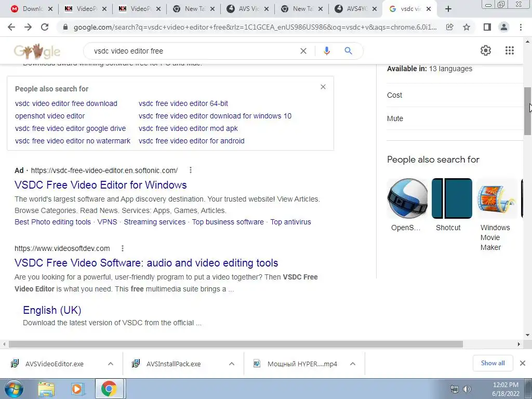Open the English (UK) sitelink
Screen dimensions: 532x399
(52, 310)
